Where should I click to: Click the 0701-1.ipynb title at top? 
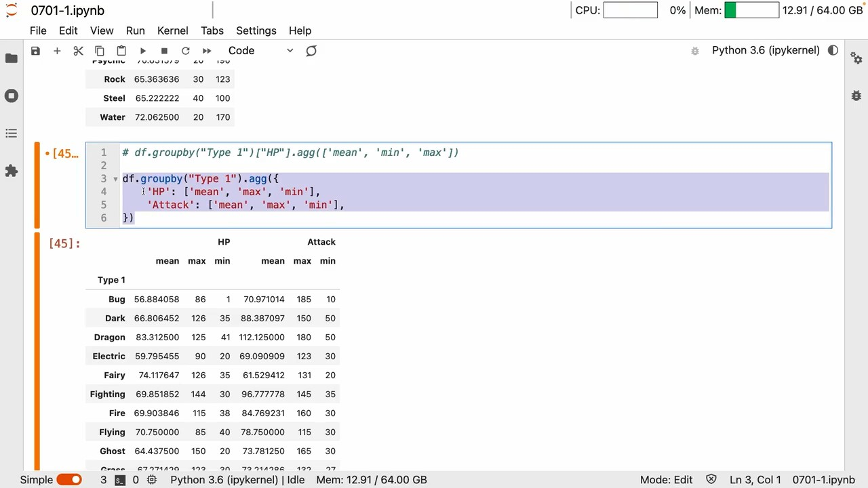coord(67,10)
